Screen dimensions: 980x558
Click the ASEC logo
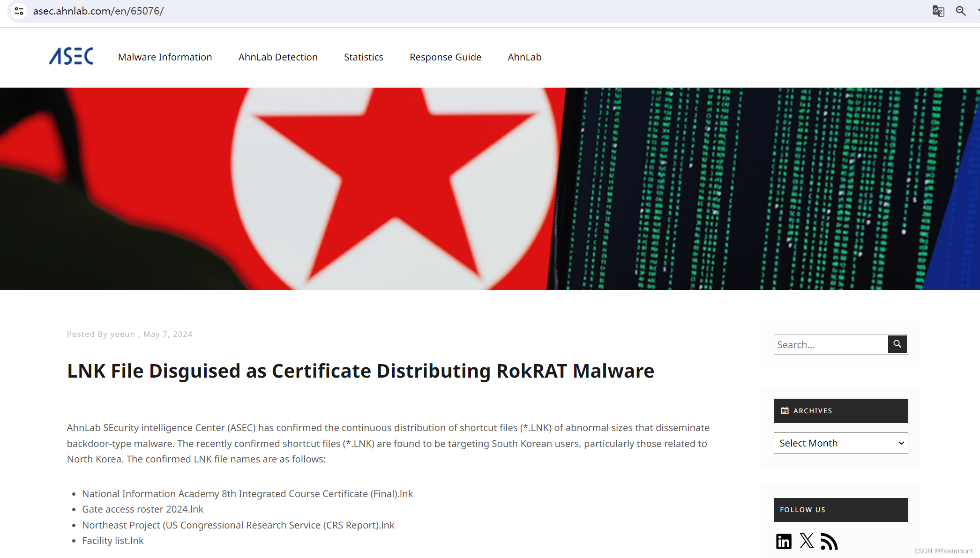(x=71, y=57)
